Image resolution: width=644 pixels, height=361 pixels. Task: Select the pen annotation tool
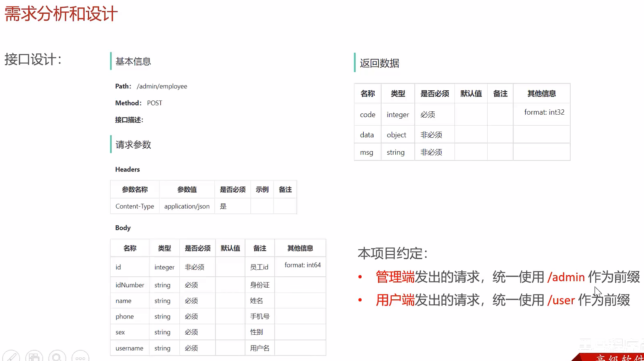coord(11,356)
